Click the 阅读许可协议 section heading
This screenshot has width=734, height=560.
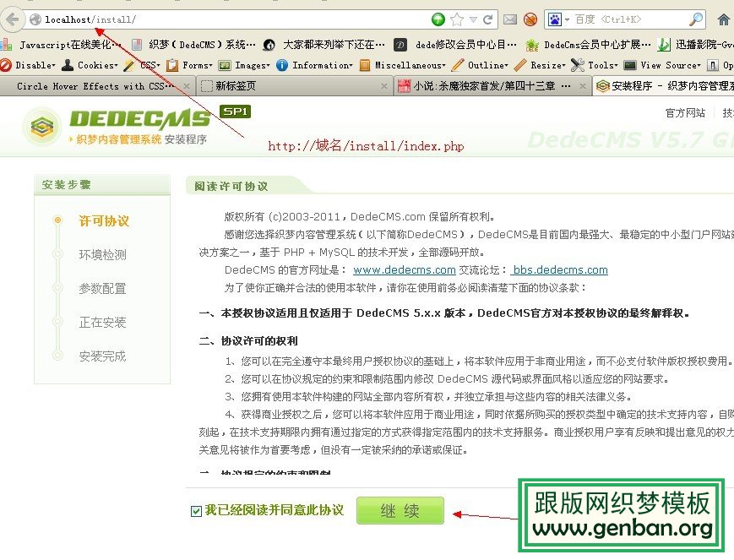[231, 187]
